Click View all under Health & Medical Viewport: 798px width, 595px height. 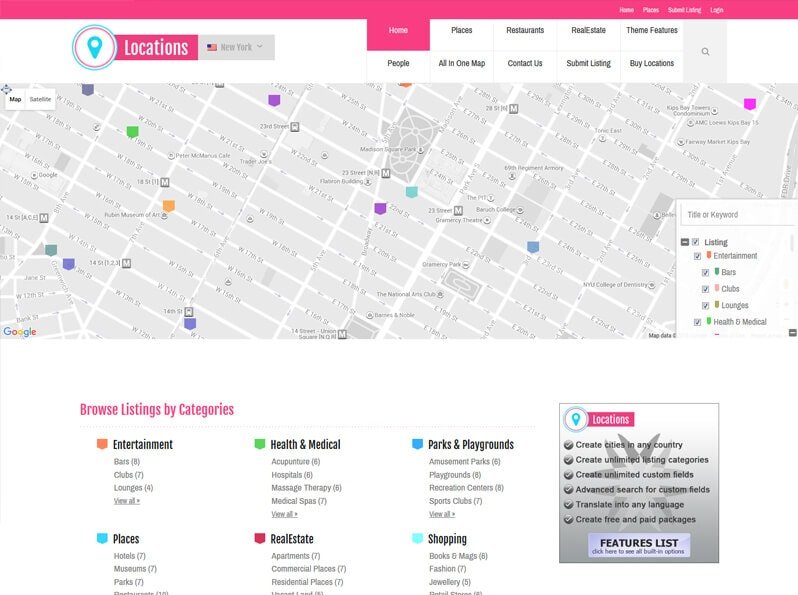coord(284,514)
